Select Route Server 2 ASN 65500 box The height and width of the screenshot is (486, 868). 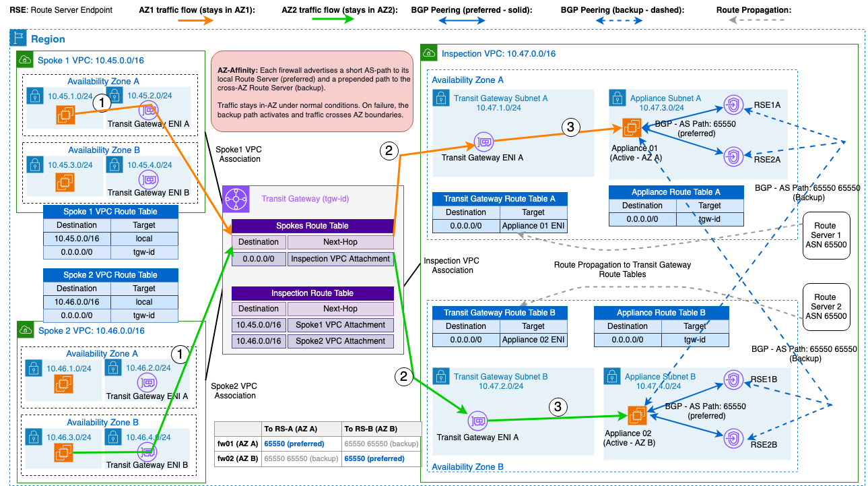(x=826, y=307)
